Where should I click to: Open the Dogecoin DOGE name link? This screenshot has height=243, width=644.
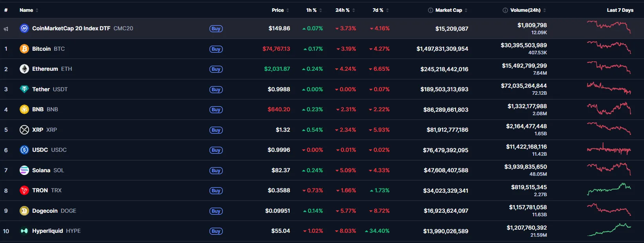click(54, 211)
